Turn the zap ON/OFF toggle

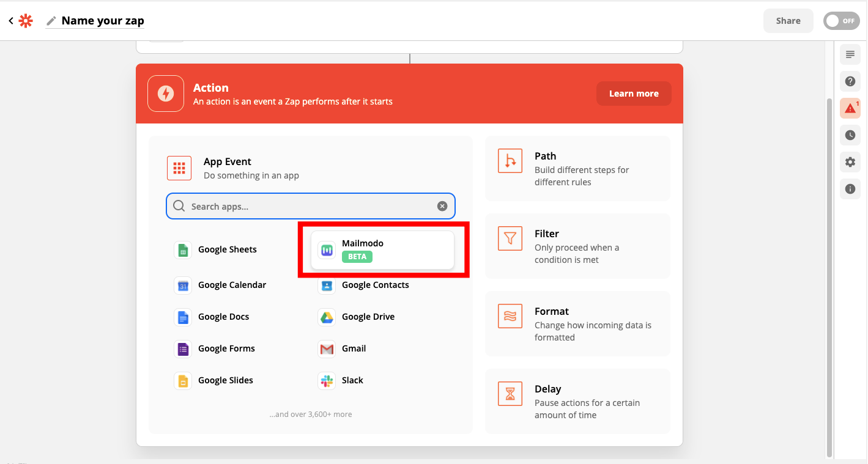pos(840,21)
